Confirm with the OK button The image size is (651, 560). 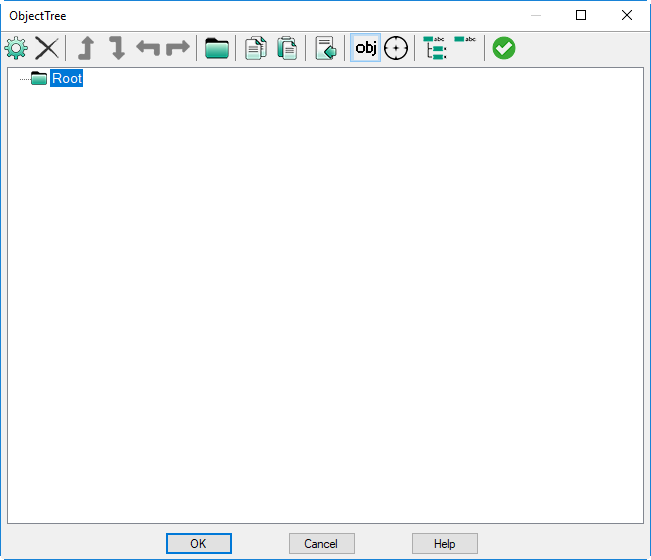(x=199, y=543)
